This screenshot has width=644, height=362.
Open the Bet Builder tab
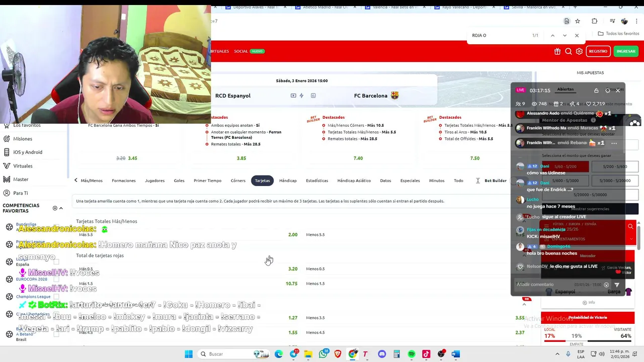point(496,180)
